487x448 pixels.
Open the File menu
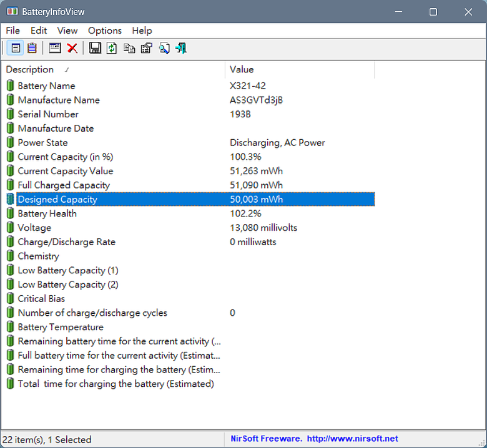[x=12, y=31]
